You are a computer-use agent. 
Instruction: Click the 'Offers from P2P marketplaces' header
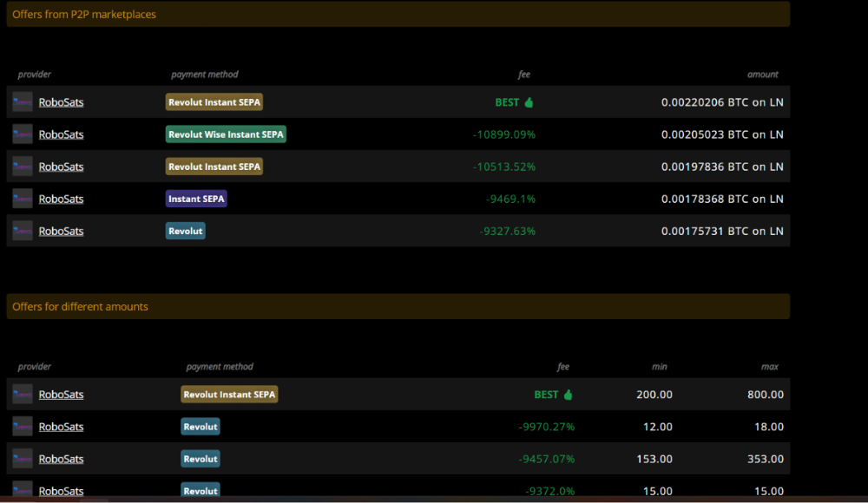click(x=398, y=14)
